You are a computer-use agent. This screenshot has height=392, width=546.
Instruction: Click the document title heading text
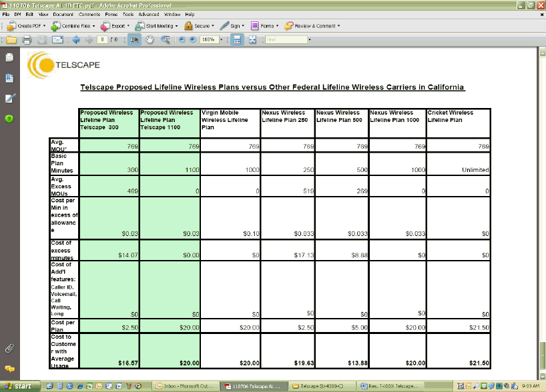point(272,87)
